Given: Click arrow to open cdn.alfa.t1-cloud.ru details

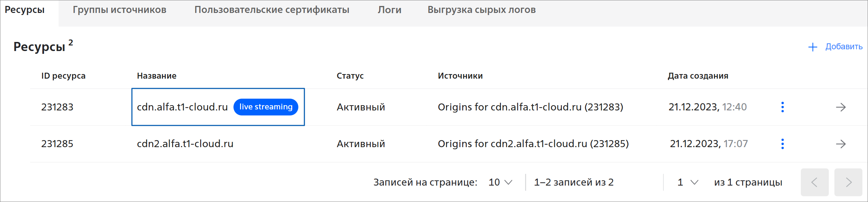Looking at the screenshot, I should 841,107.
